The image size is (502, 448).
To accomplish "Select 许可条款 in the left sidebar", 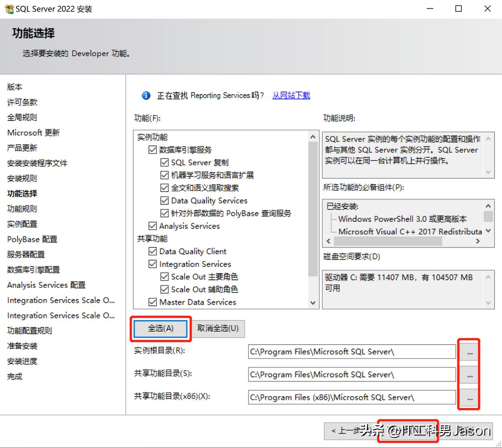I will point(22,102).
